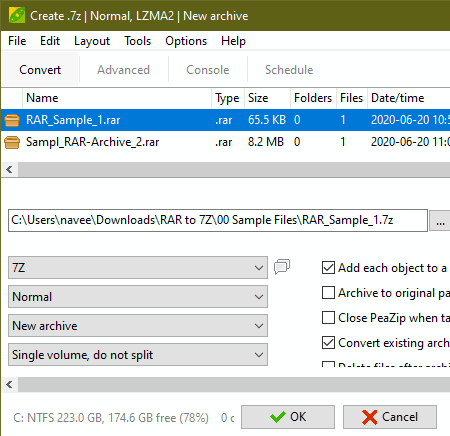Open the Layout menu
This screenshot has height=436, width=450.
[92, 41]
